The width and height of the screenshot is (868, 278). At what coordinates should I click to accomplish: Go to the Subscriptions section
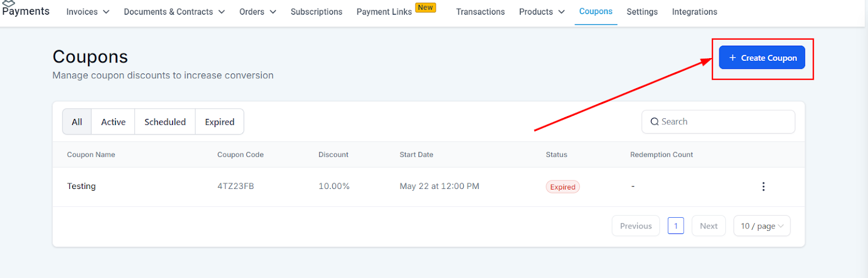click(316, 12)
